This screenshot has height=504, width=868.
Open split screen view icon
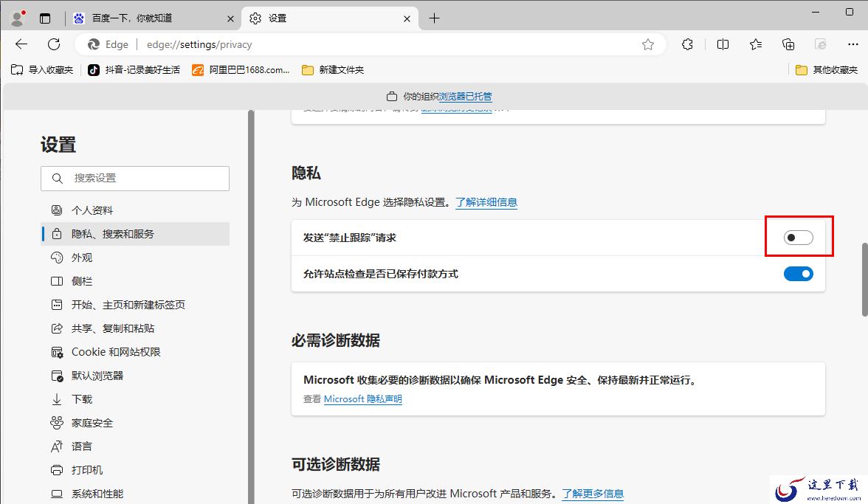(x=723, y=44)
